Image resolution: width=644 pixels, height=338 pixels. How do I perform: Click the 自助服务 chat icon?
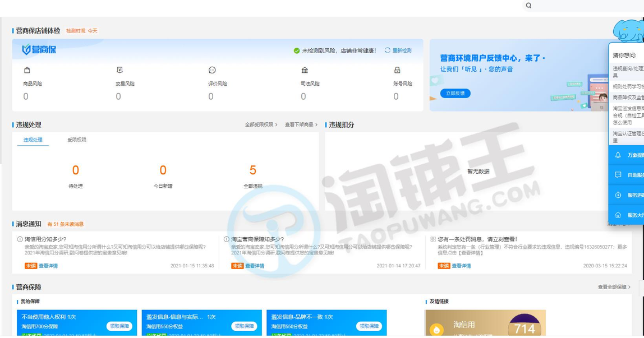tap(618, 175)
